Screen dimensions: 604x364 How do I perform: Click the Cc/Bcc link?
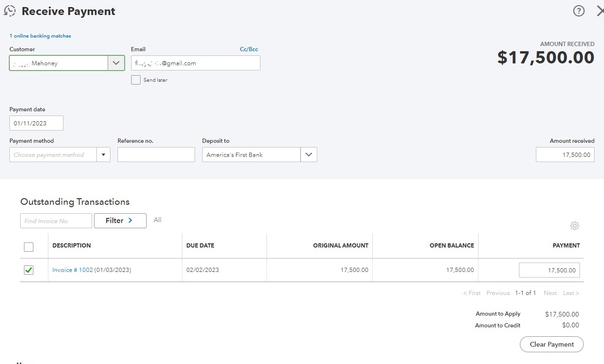coord(249,49)
